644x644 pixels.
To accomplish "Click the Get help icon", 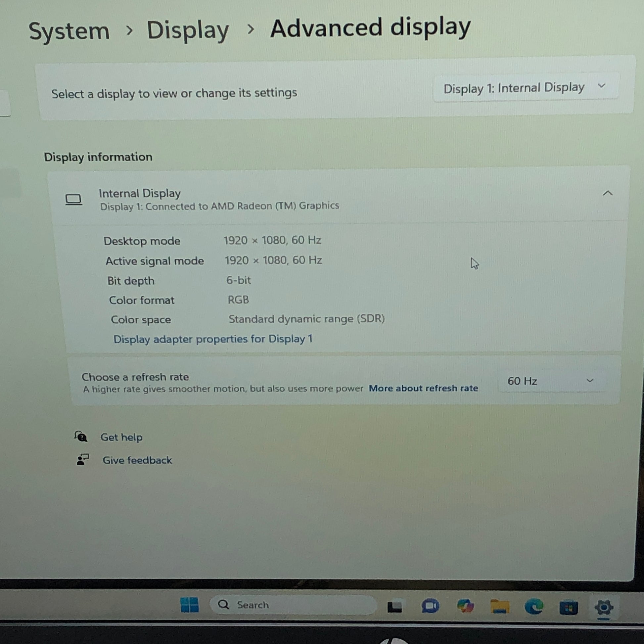I will pos(81,437).
